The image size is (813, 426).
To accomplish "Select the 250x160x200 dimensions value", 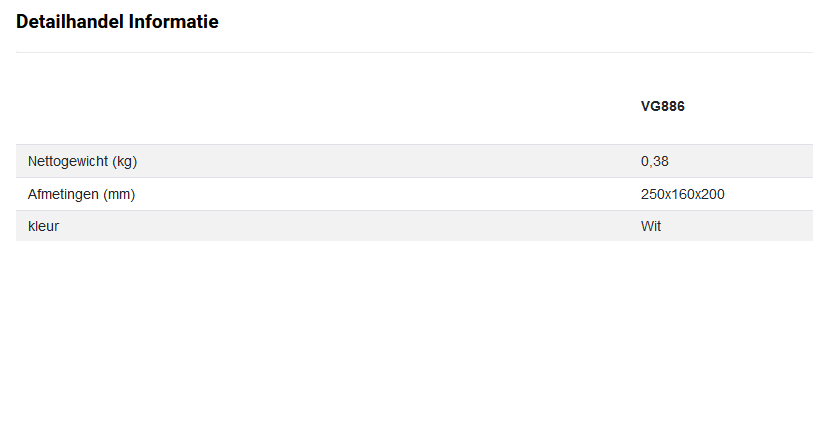I will 682,194.
